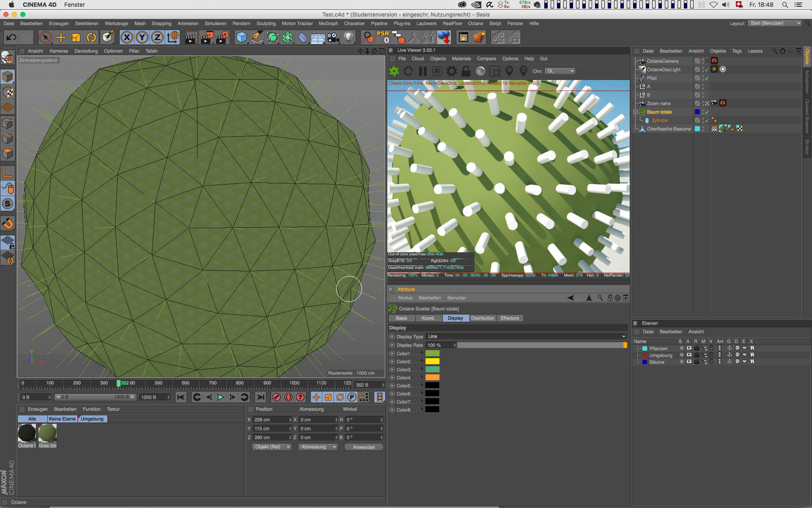This screenshot has width=812, height=508.
Task: Open Live Viewer settings gear icon
Action: tap(451, 71)
